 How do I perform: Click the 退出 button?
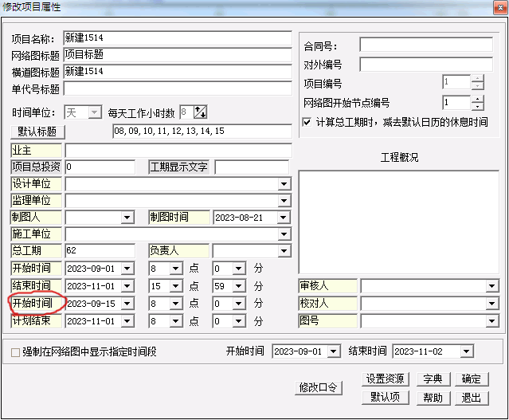[x=472, y=398]
